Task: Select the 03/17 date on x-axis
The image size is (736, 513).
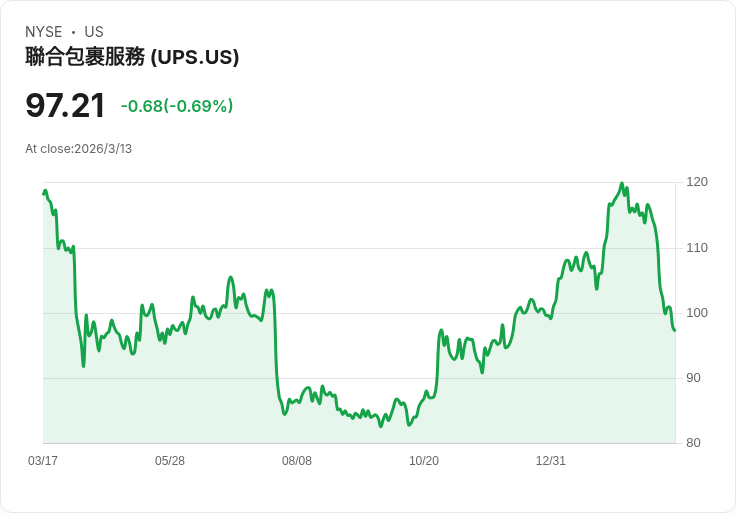Action: click(43, 461)
